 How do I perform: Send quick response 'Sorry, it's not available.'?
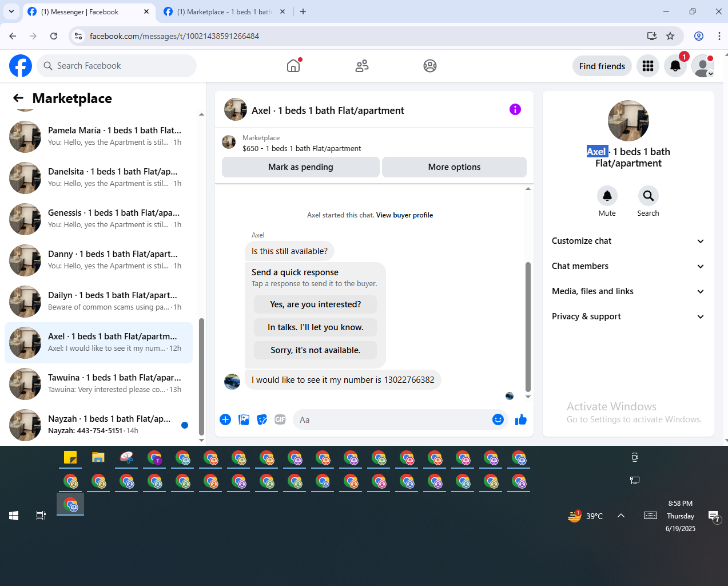click(316, 350)
